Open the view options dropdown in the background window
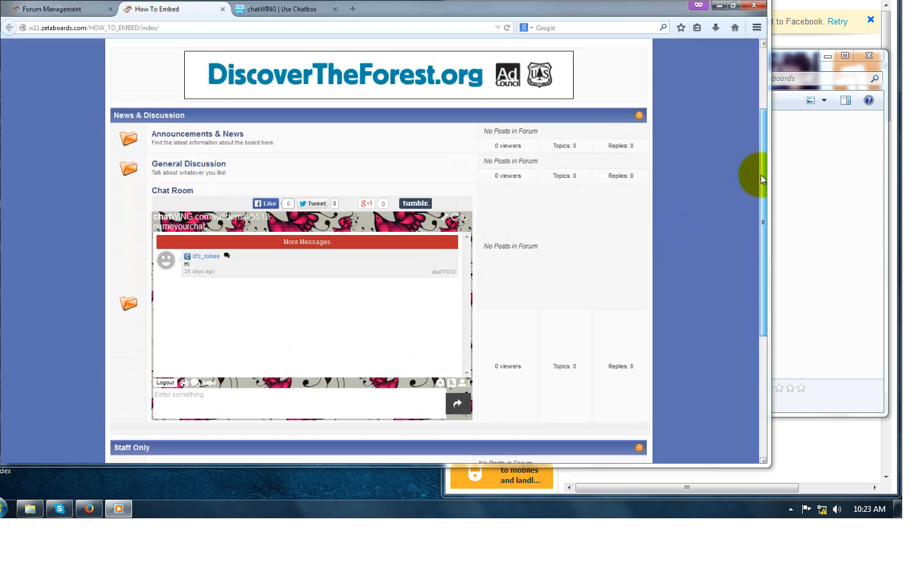Viewport: 924px width, 578px height. pos(824,100)
